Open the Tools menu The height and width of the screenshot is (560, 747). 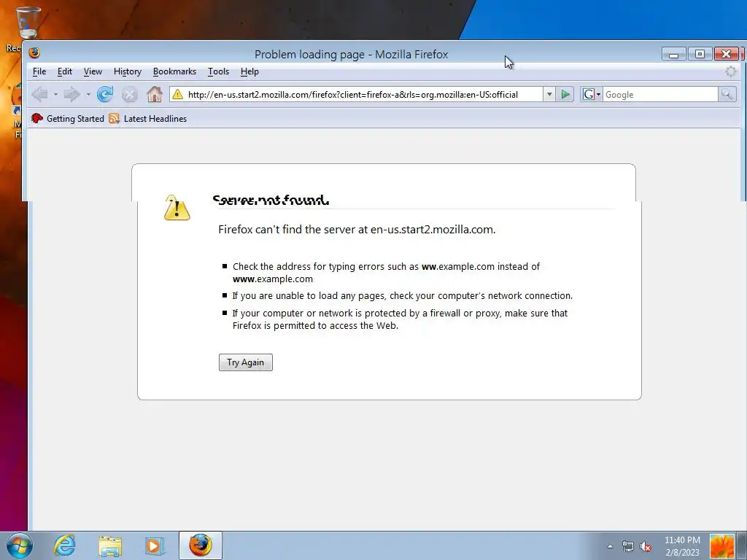(218, 71)
